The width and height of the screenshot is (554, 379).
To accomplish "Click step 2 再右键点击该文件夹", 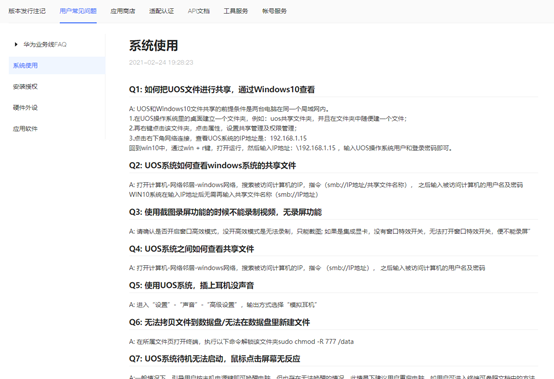I will pos(213,128).
